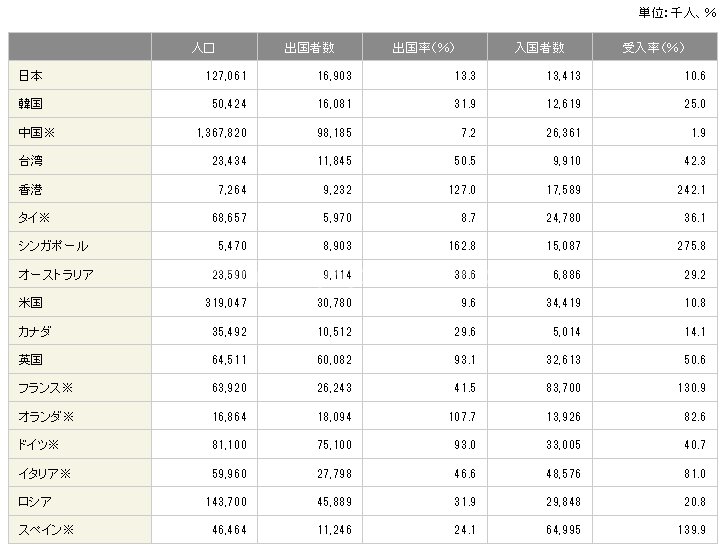Select the 出国率(%) column header
Viewport: 728px width, 554px height.
click(424, 47)
